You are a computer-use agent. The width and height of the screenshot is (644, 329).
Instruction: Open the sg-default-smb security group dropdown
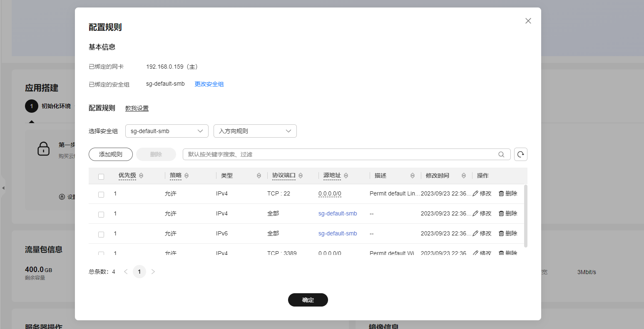point(167,131)
